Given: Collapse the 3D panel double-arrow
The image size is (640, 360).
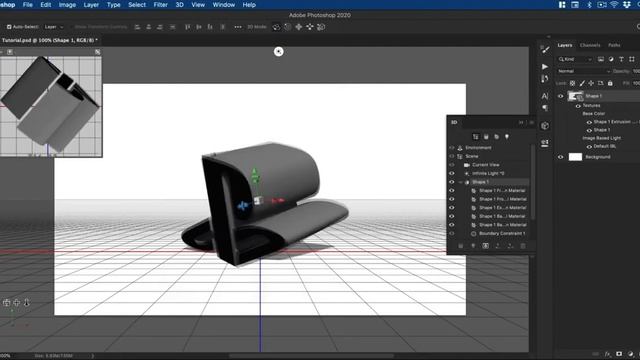Looking at the screenshot, I should point(521,122).
